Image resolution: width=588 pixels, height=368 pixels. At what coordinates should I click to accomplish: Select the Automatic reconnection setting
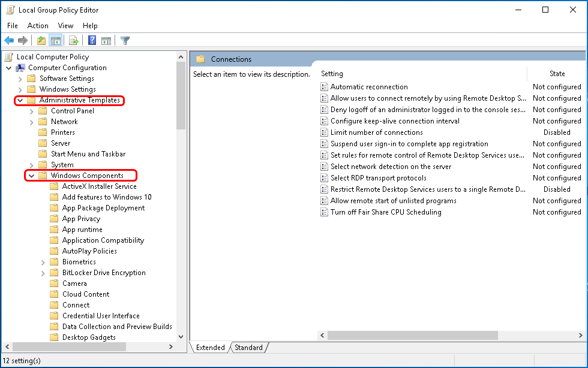(369, 86)
